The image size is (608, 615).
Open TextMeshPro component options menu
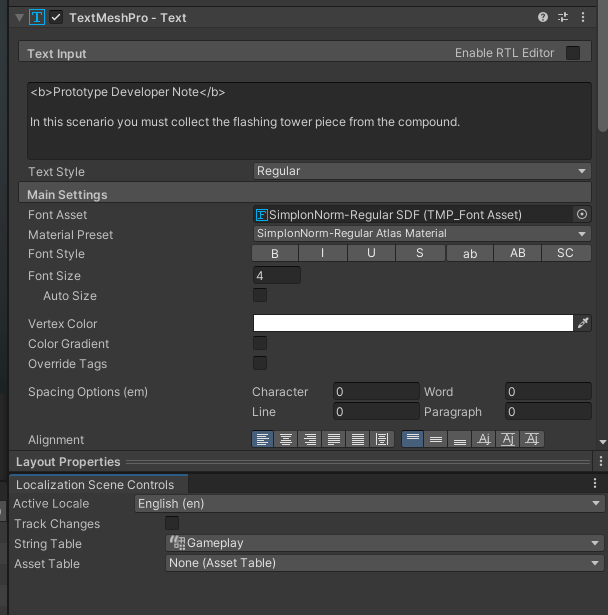(x=582, y=17)
